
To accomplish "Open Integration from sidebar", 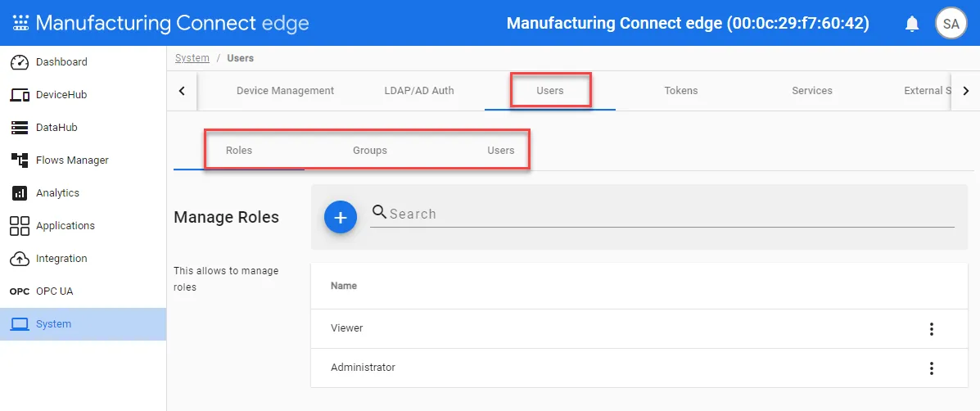I will click(84, 259).
